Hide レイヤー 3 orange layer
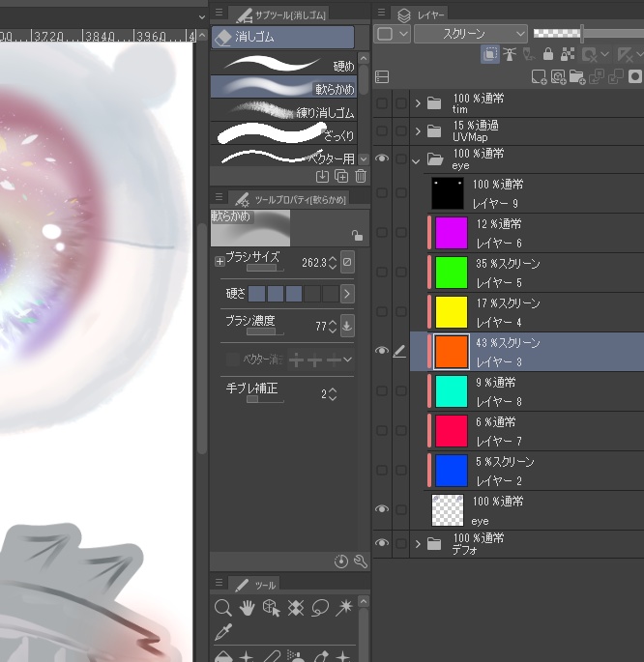 tap(382, 351)
